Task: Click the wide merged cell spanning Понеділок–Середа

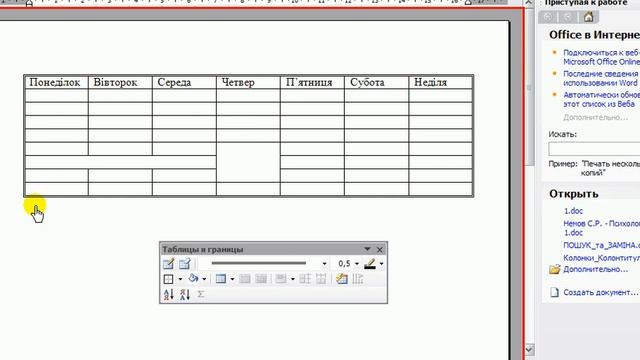Action: coord(120,162)
